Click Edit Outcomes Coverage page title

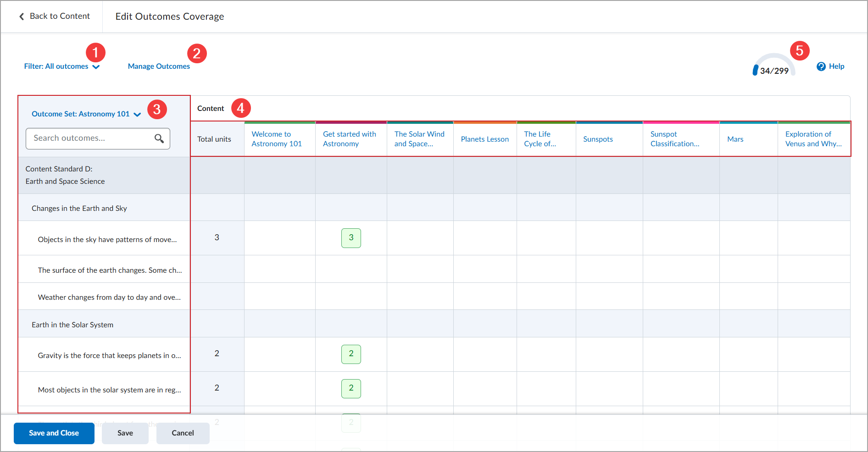(x=170, y=17)
